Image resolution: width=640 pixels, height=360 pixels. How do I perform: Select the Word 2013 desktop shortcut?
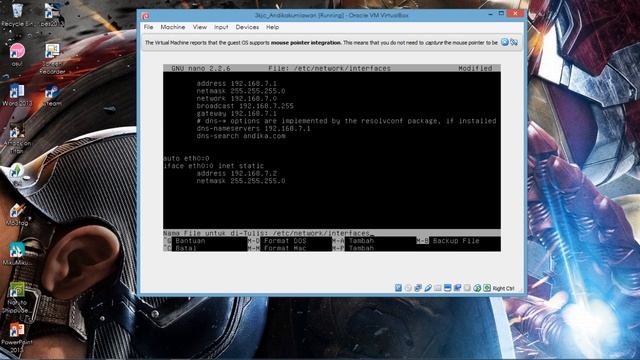pyautogui.click(x=17, y=95)
